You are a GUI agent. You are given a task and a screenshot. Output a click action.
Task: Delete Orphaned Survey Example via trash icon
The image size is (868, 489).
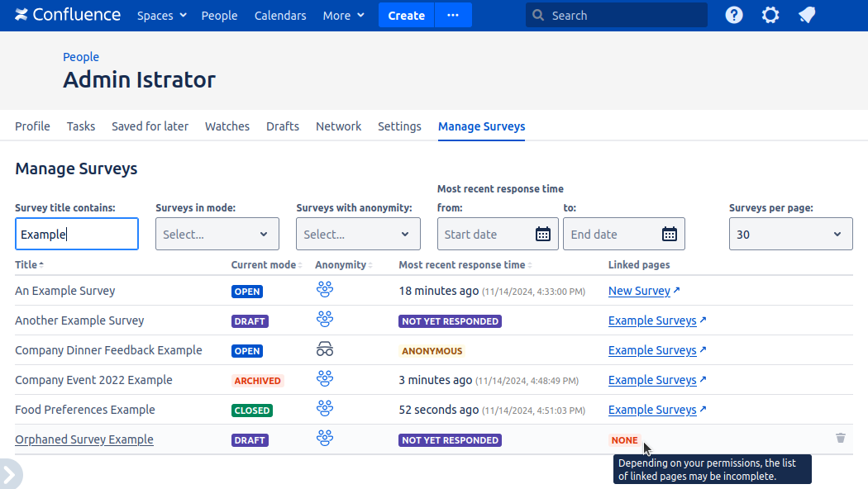click(841, 438)
